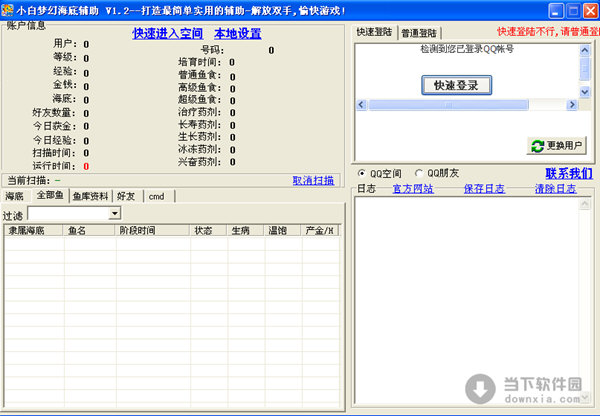Click the 保存日志 link
This screenshot has width=600, height=416.
484,188
